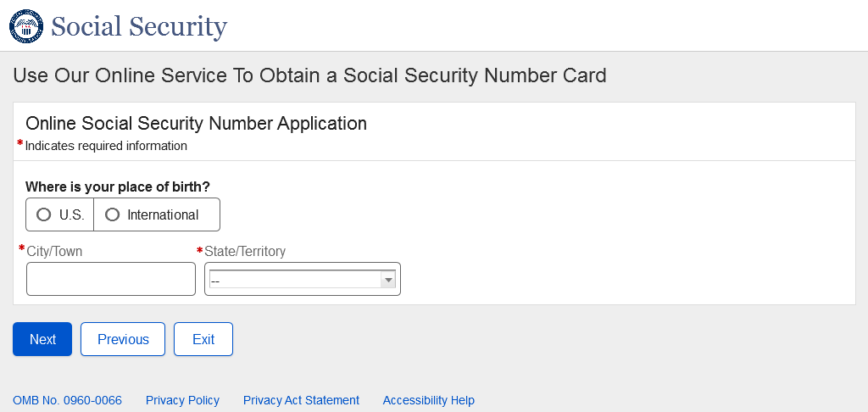Click the "Where is your place of birth?" question
The image size is (868, 412).
(118, 187)
